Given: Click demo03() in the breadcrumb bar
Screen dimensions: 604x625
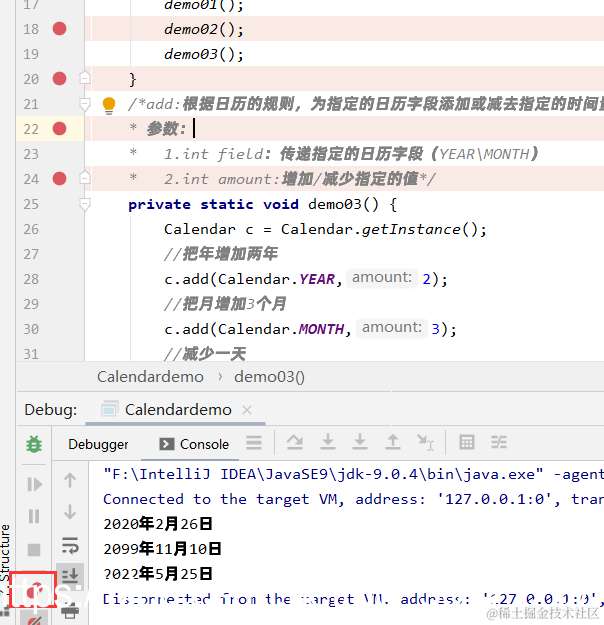Looking at the screenshot, I should tap(269, 377).
